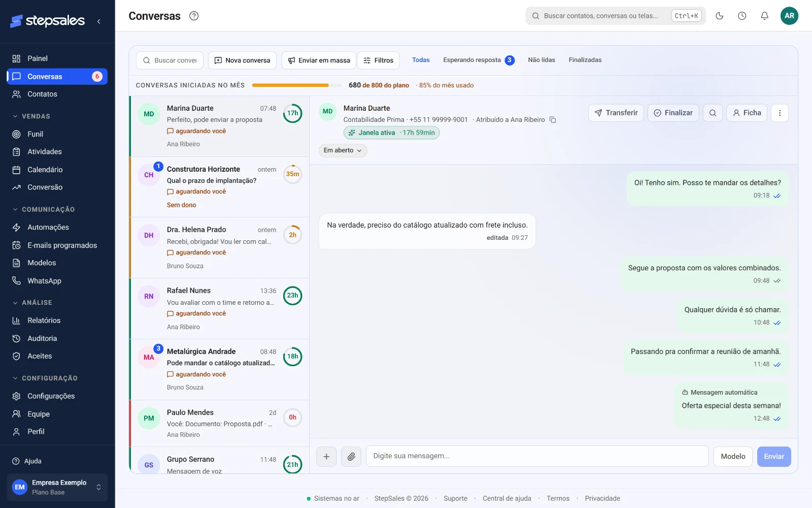Click the Modelo template button
The image size is (812, 508).
[733, 457]
